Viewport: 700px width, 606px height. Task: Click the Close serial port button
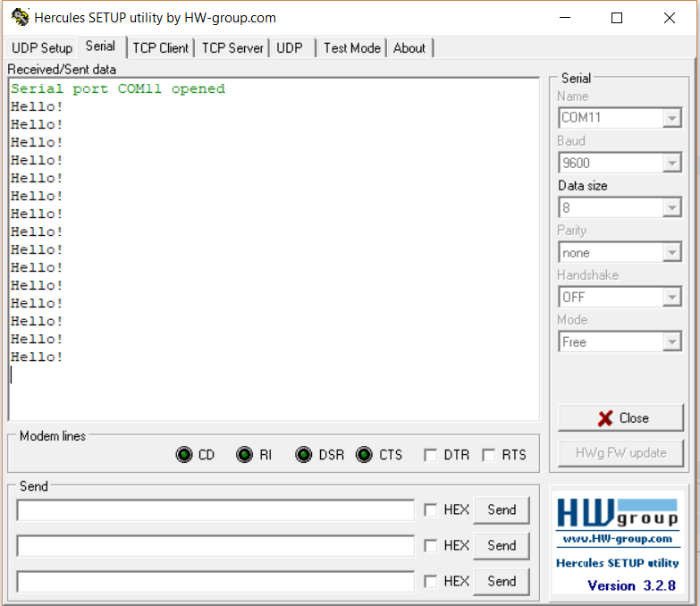pos(620,418)
